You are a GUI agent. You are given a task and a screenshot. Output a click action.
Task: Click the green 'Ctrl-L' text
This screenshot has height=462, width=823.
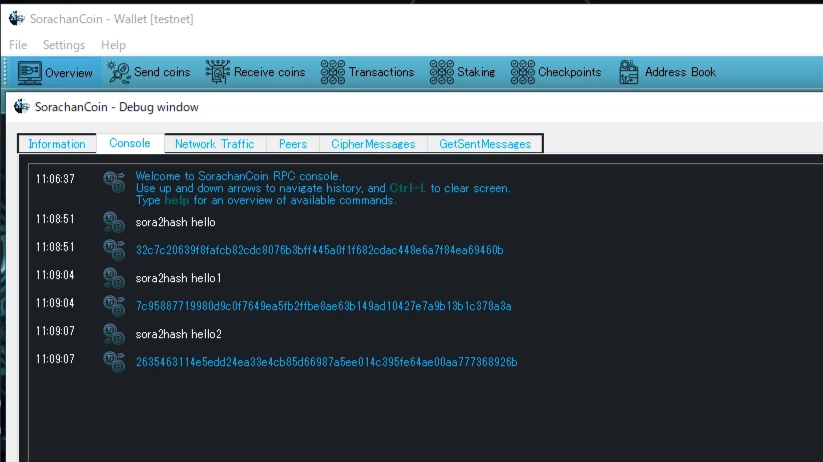point(407,188)
